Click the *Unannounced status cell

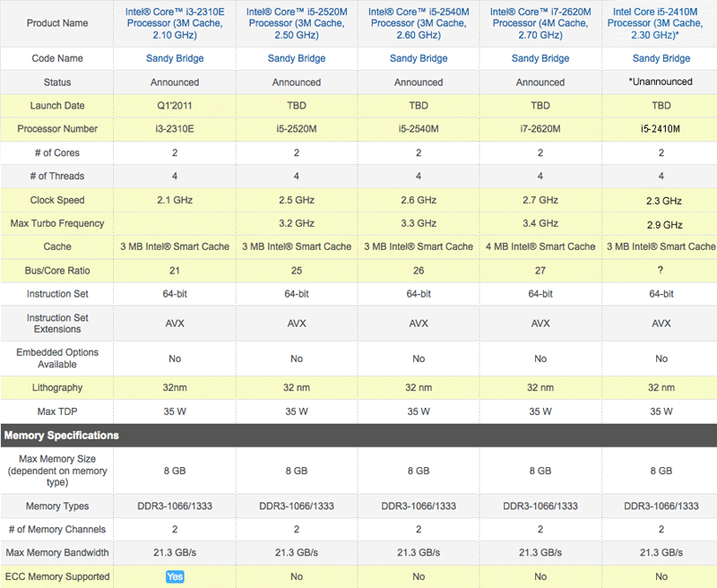[661, 82]
